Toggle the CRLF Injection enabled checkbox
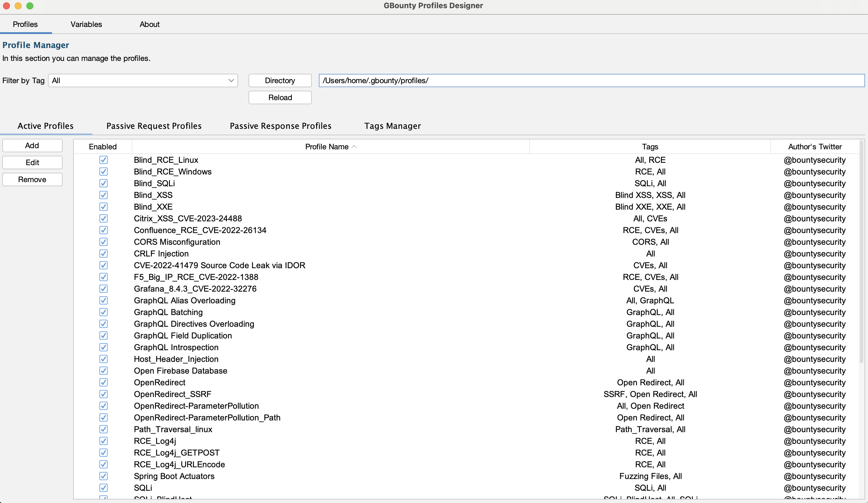This screenshot has height=503, width=868. pyautogui.click(x=103, y=254)
